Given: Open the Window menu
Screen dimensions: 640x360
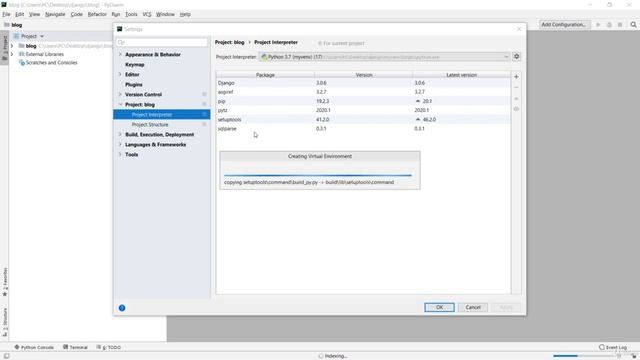Looking at the screenshot, I should coord(165,14).
